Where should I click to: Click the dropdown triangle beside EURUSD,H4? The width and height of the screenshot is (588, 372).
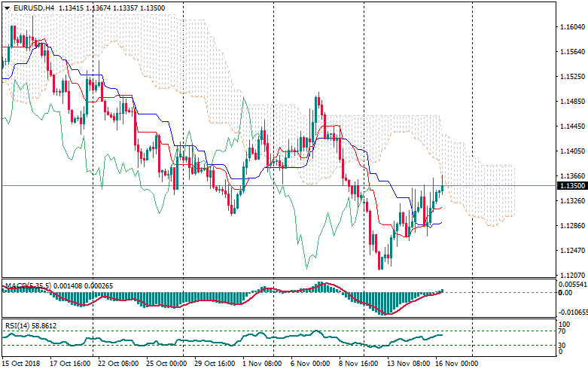click(7, 8)
